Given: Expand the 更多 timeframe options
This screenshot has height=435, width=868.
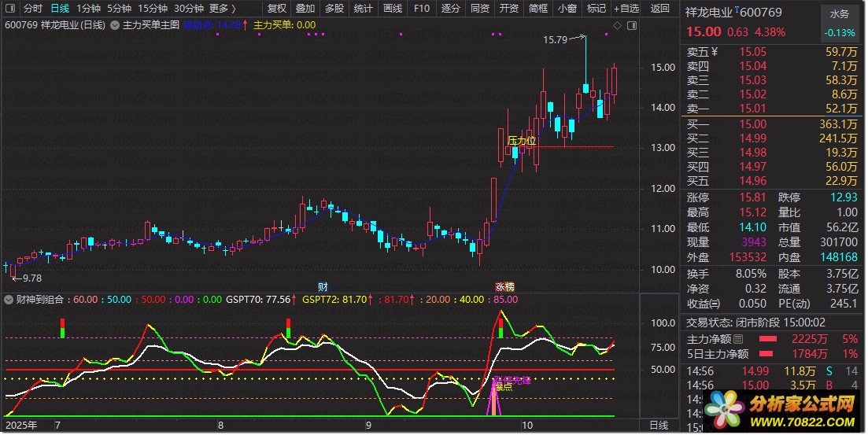Looking at the screenshot, I should pyautogui.click(x=223, y=9).
